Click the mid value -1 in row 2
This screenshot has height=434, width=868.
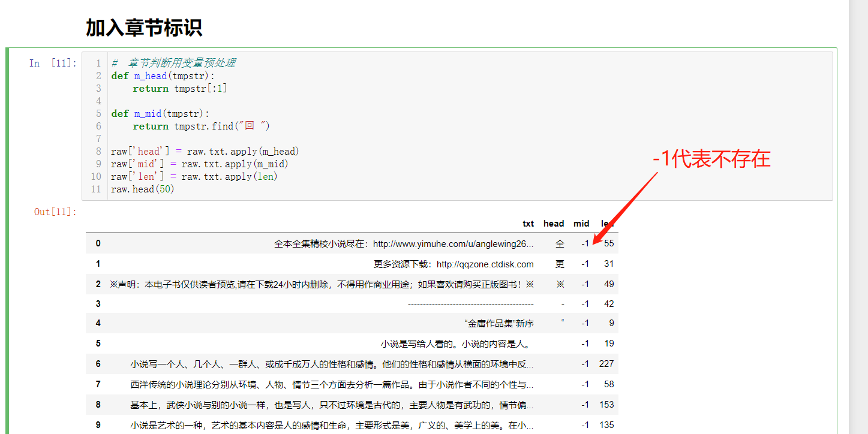tap(585, 284)
